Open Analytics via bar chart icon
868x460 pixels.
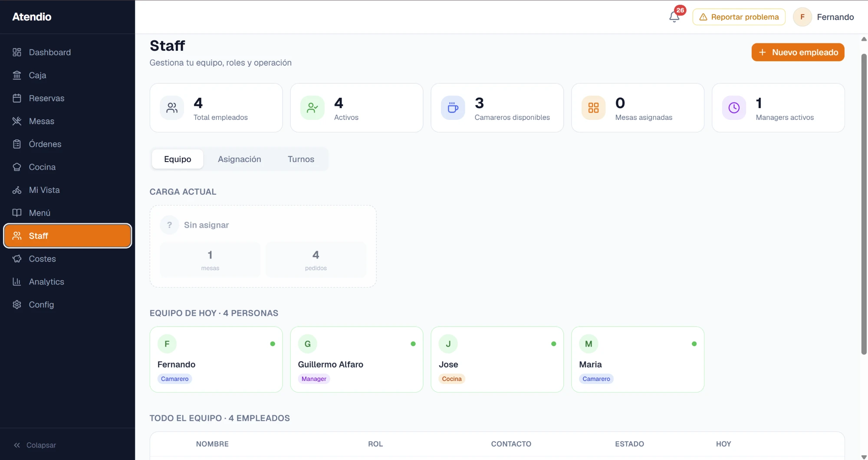pyautogui.click(x=17, y=281)
